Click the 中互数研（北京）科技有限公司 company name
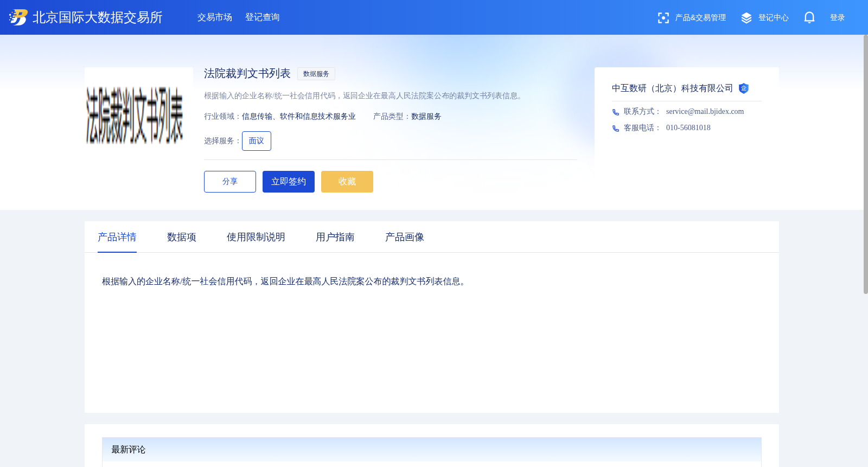 (x=673, y=88)
